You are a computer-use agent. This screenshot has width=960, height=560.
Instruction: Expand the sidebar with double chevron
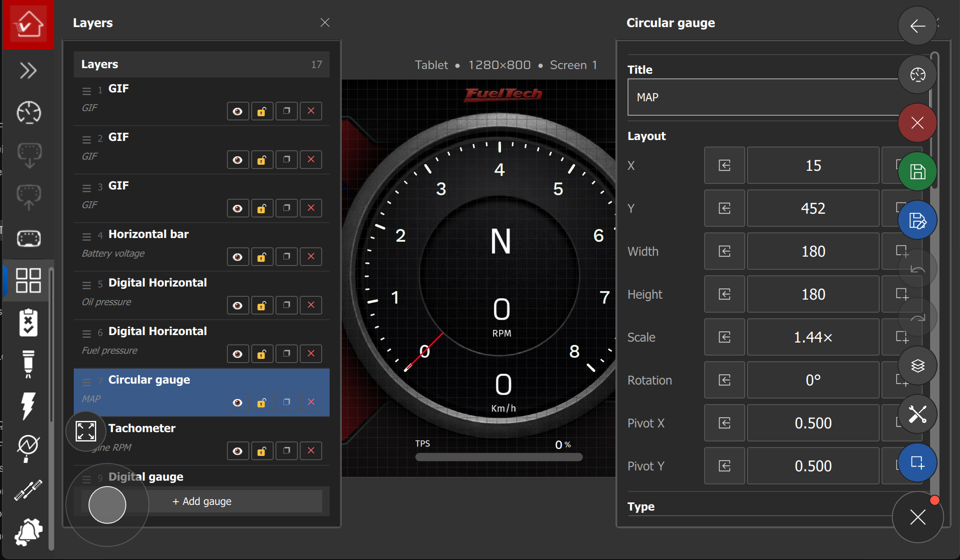point(28,70)
